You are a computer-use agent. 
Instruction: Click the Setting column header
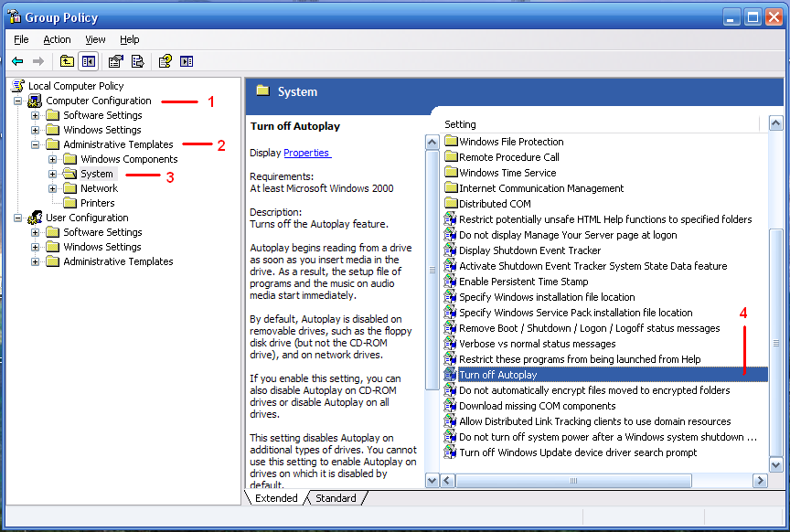coord(461,124)
